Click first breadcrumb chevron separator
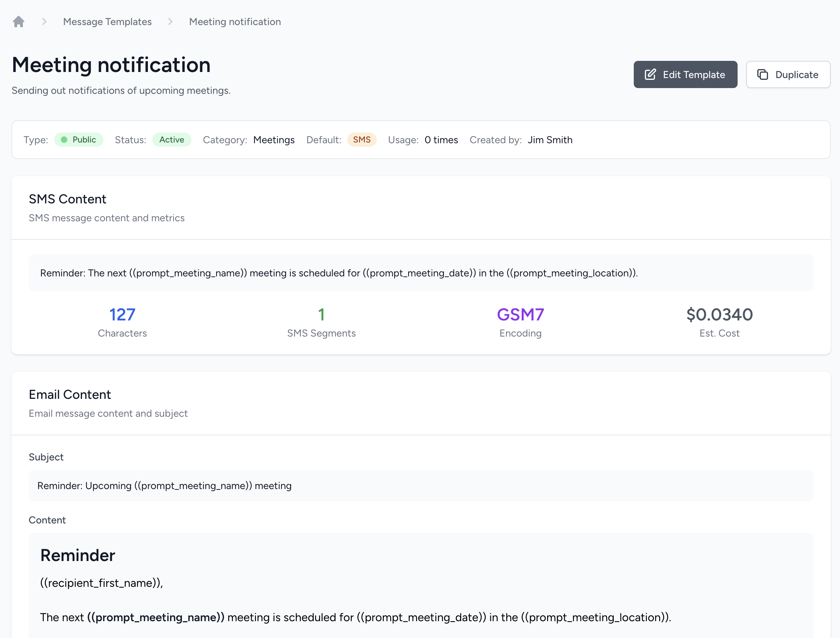Image resolution: width=840 pixels, height=638 pixels. tap(44, 21)
